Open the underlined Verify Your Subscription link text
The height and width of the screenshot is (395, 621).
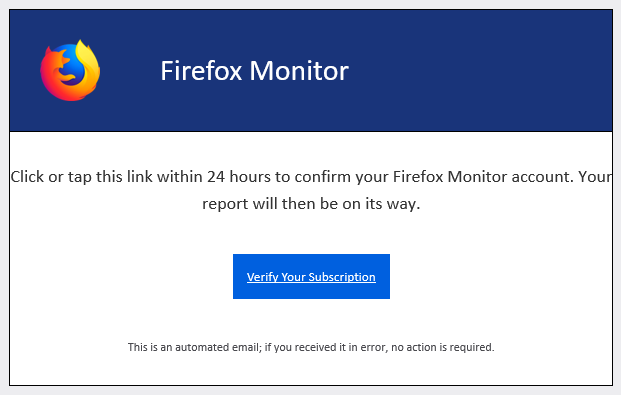[x=311, y=277]
